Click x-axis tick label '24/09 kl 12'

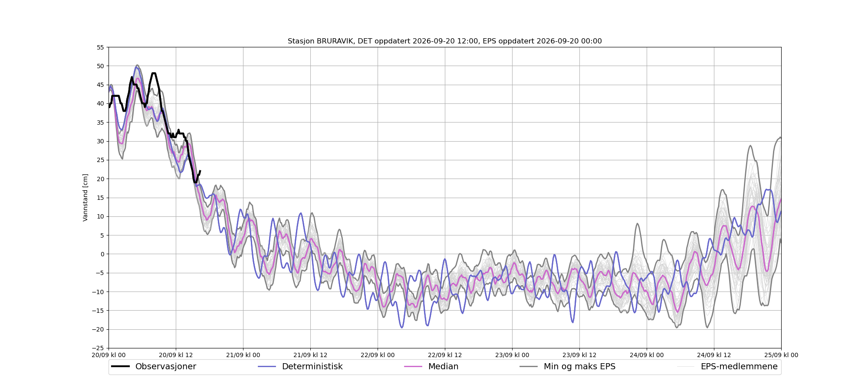(x=714, y=355)
